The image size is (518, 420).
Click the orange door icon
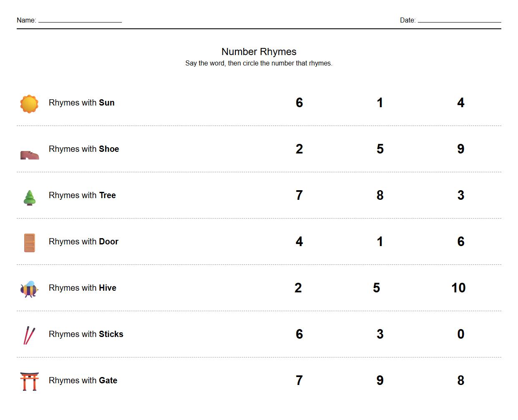coord(29,243)
